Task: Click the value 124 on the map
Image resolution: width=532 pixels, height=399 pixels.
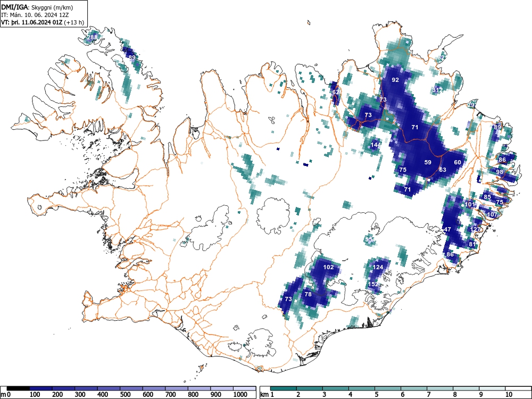Action: 378,267
